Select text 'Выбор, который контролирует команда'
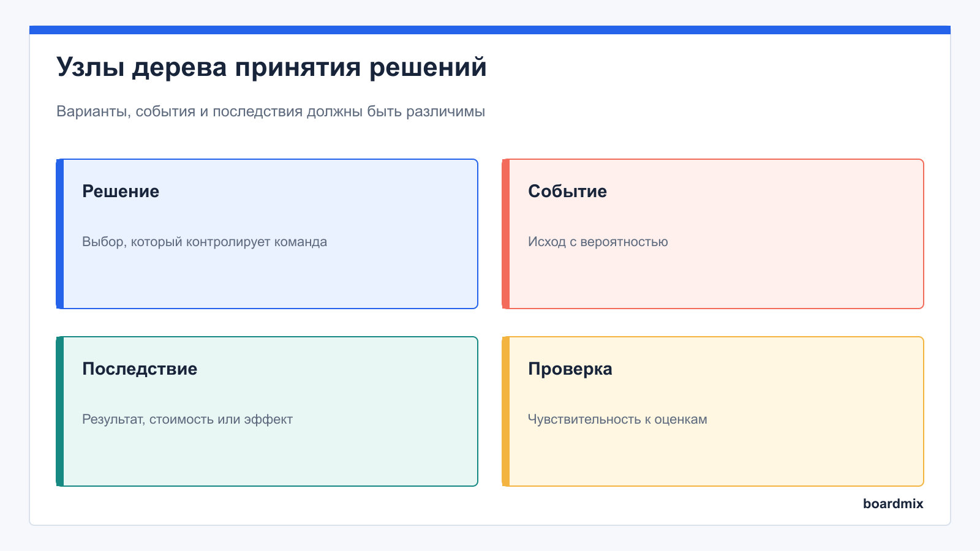 tap(205, 242)
